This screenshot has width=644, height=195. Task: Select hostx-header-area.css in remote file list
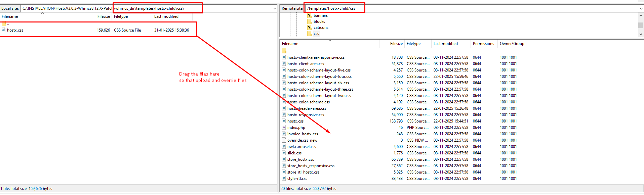pyautogui.click(x=307, y=108)
